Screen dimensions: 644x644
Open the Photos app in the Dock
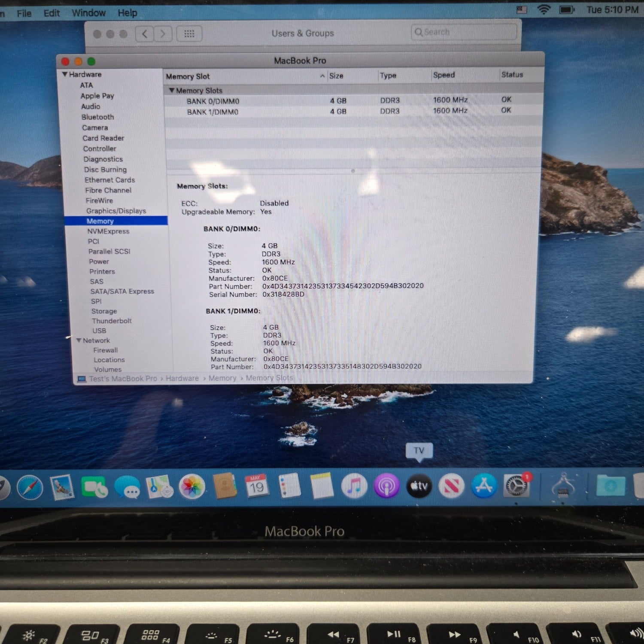(x=192, y=486)
